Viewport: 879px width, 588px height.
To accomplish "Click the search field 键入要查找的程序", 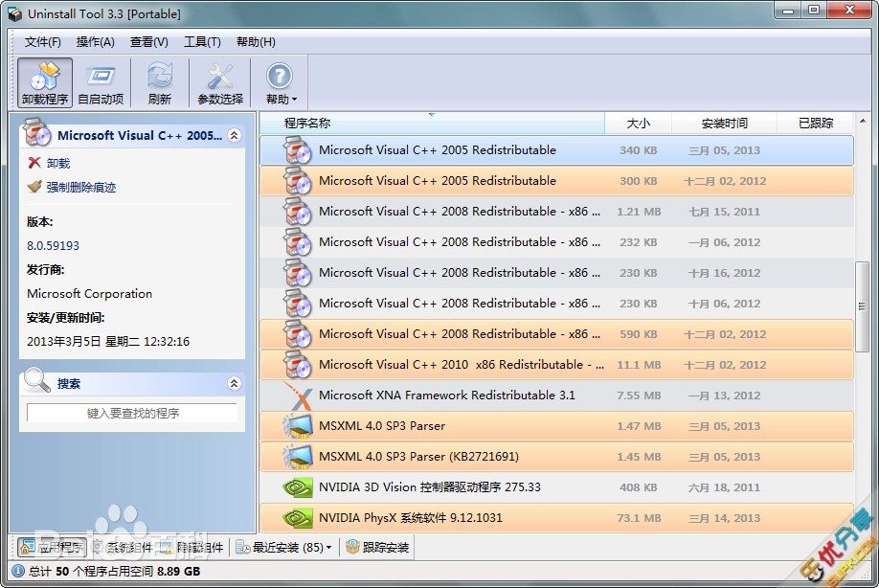I will tap(132, 413).
